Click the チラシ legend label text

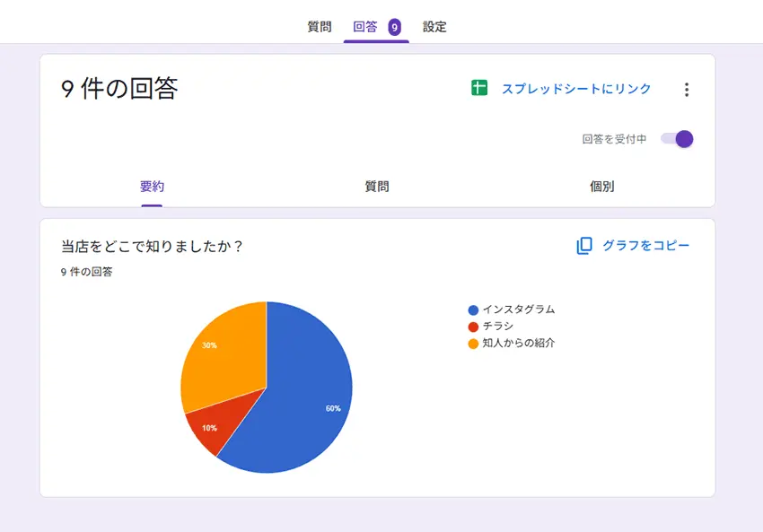[497, 327]
